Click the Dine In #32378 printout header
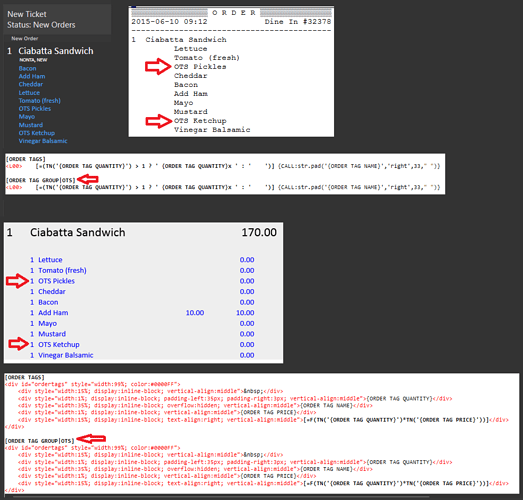 tap(298, 22)
